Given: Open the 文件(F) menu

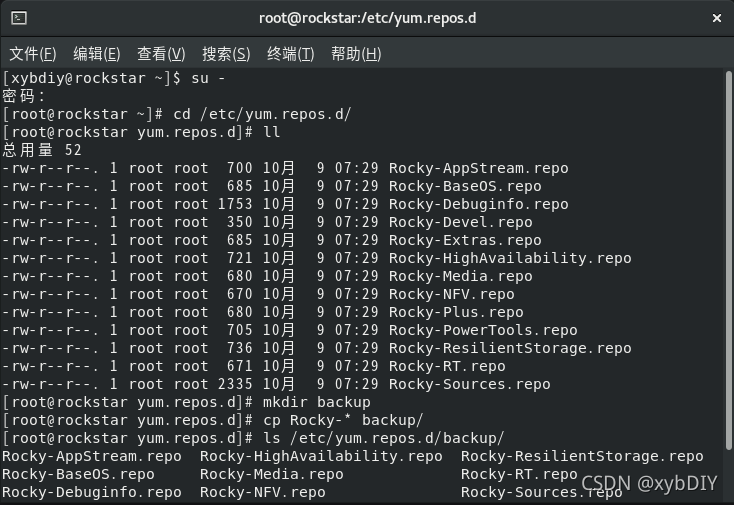Looking at the screenshot, I should click(33, 54).
